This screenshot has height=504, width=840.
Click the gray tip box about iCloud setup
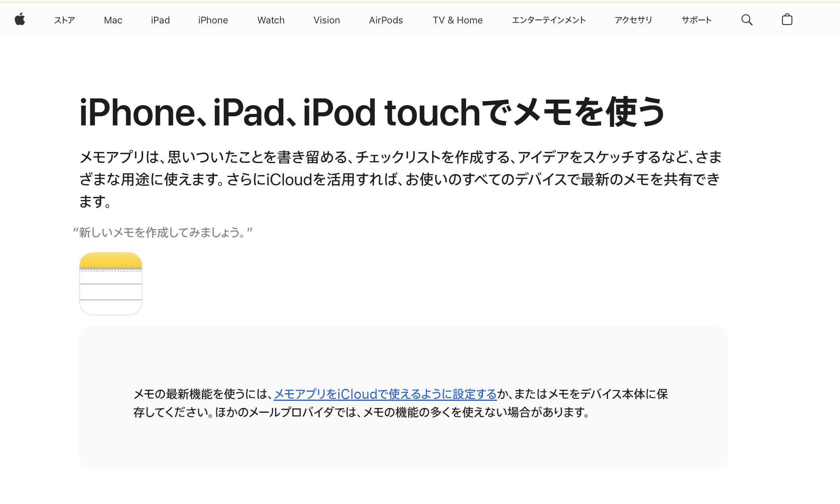[x=403, y=397]
